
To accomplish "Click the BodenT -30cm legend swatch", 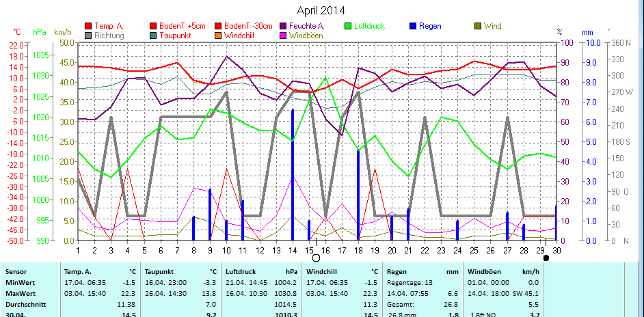I will 218,26.
